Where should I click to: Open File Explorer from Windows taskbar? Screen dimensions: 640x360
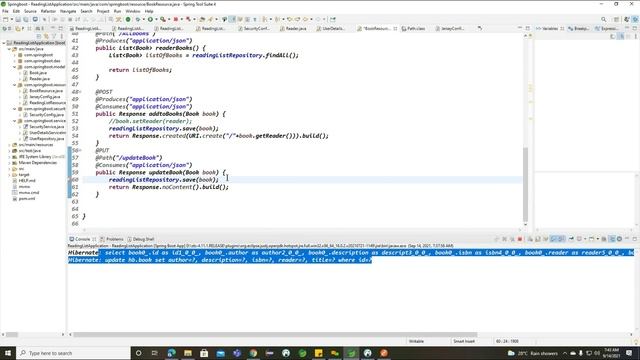pos(188,353)
